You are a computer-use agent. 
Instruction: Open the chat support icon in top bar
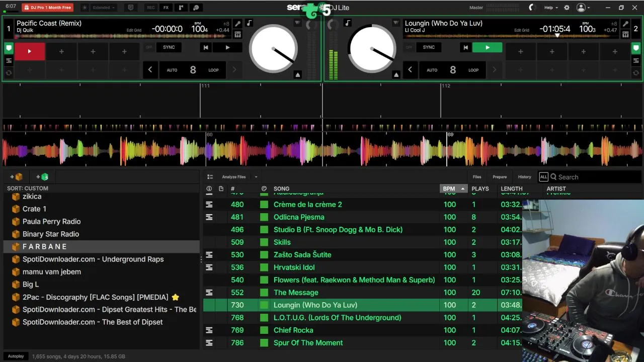coord(131,8)
